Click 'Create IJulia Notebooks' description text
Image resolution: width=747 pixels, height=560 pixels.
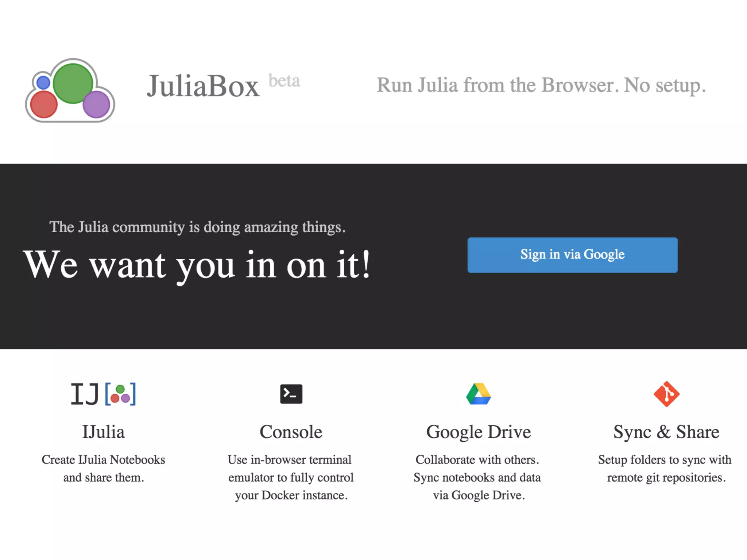click(103, 460)
